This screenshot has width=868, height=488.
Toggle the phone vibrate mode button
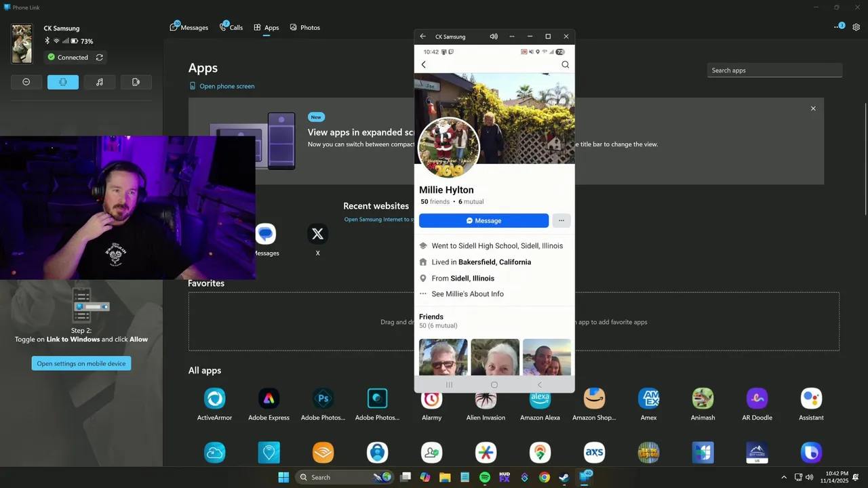click(x=63, y=82)
